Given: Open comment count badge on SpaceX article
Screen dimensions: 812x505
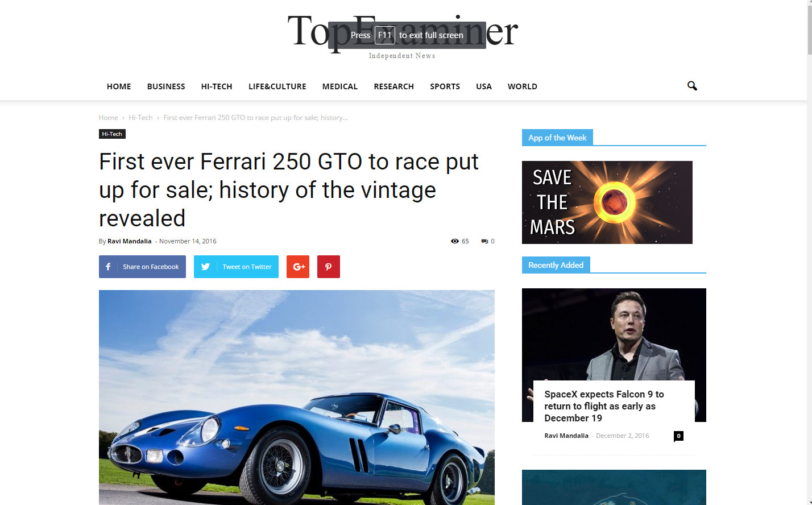Looking at the screenshot, I should click(x=678, y=436).
